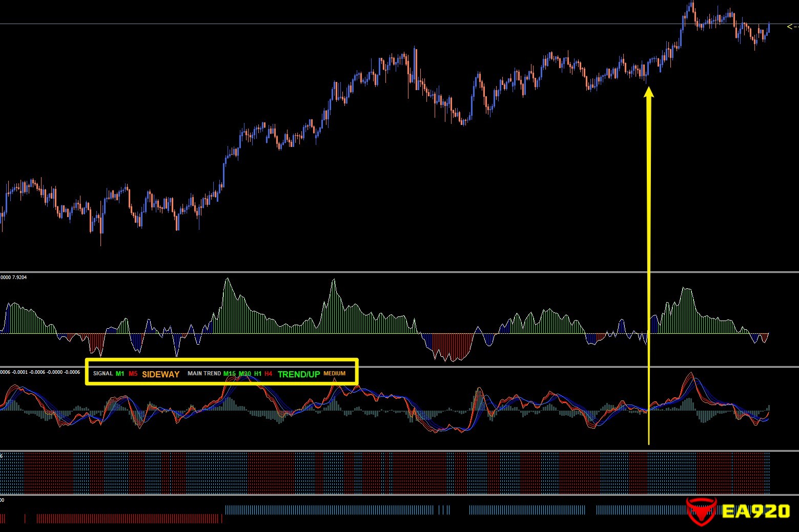Click the red H4 timeframe label
Screen dimensions: 799x532
269,374
